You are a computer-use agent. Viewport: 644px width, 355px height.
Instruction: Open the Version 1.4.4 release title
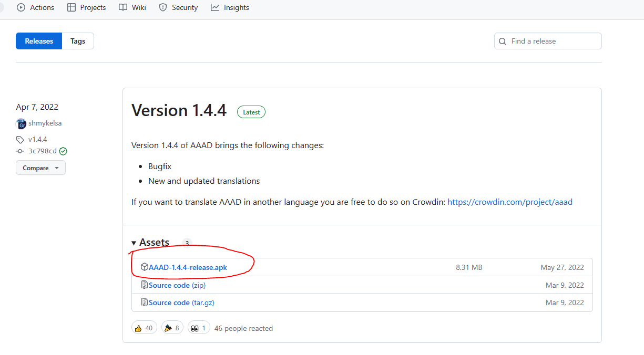click(179, 110)
